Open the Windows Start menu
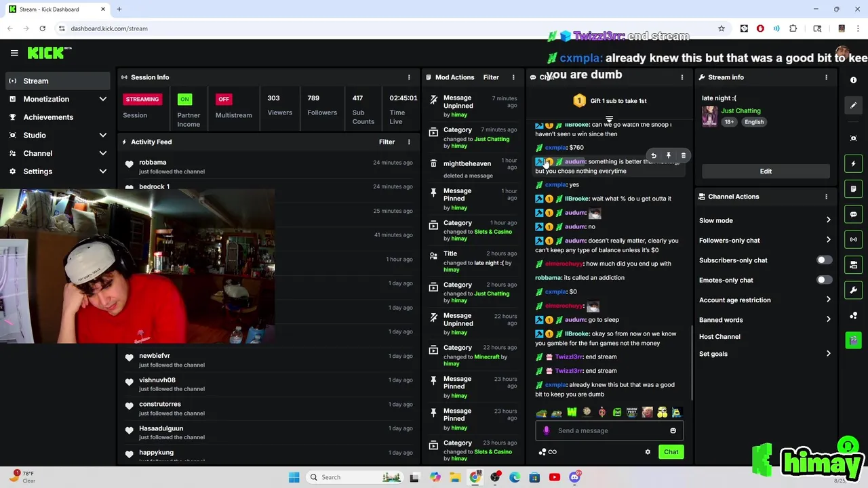The image size is (868, 488). 294,477
